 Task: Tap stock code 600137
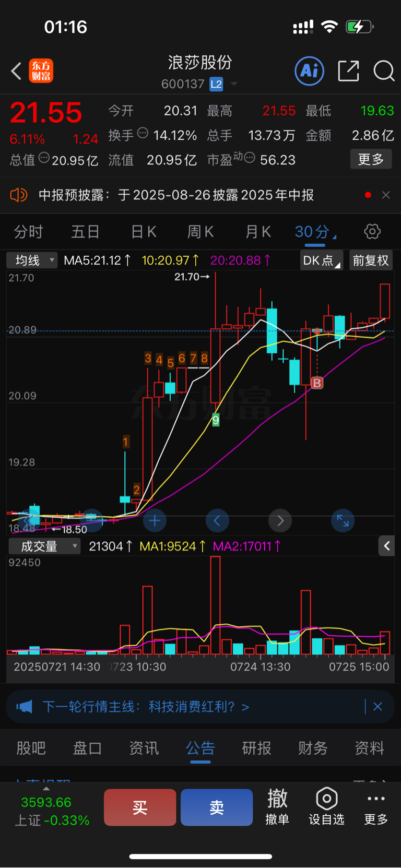click(x=183, y=84)
